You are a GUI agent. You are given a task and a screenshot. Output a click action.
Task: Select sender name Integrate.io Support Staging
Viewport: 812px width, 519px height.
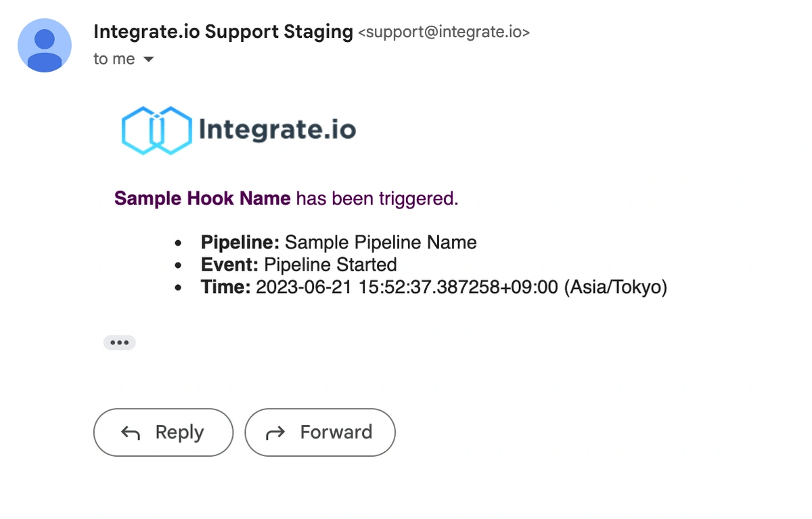pos(223,31)
